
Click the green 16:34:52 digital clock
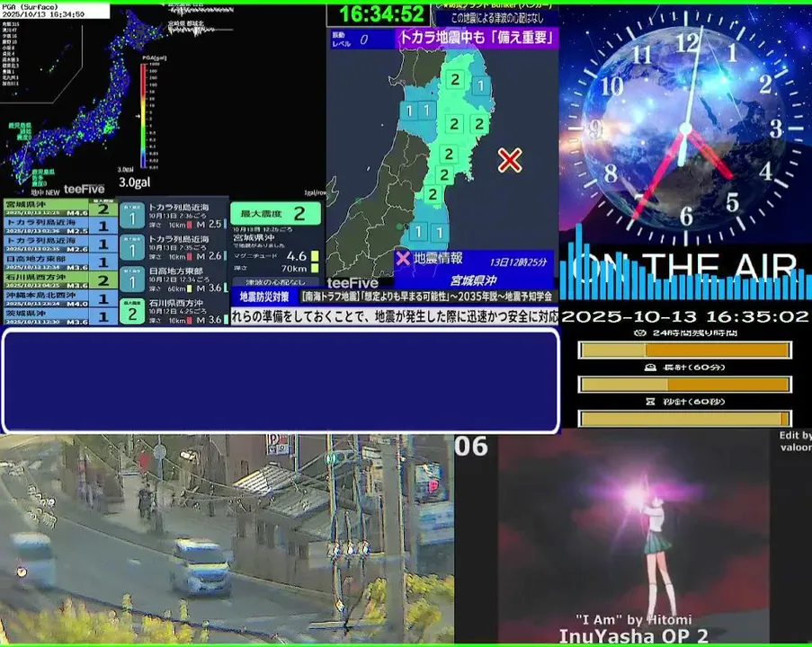pos(381,14)
